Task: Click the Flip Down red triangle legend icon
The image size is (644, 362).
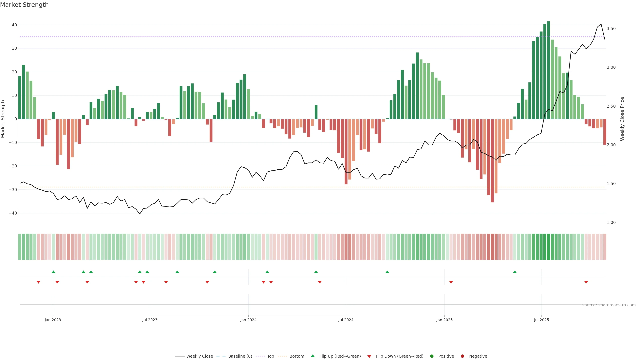Action: click(x=369, y=356)
